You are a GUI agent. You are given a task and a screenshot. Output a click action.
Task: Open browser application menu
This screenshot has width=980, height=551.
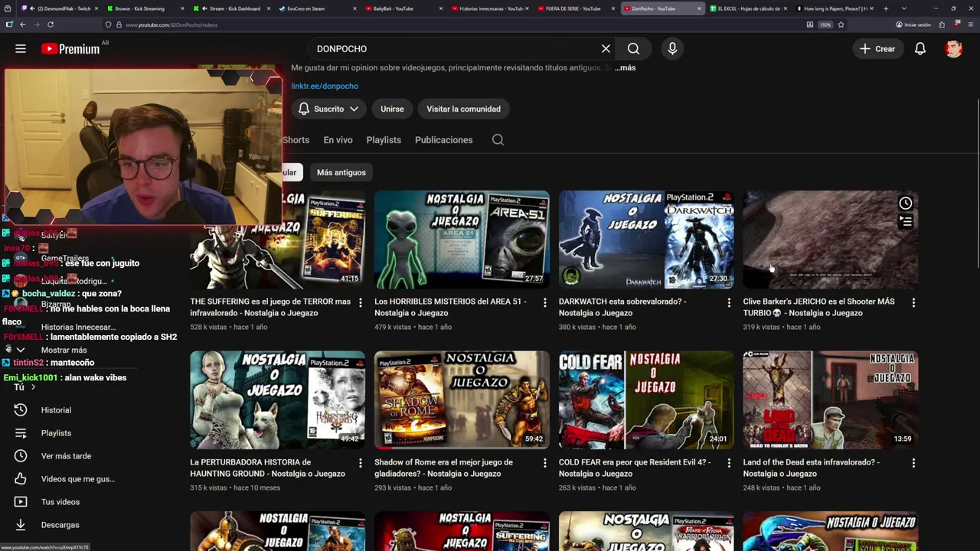971,24
